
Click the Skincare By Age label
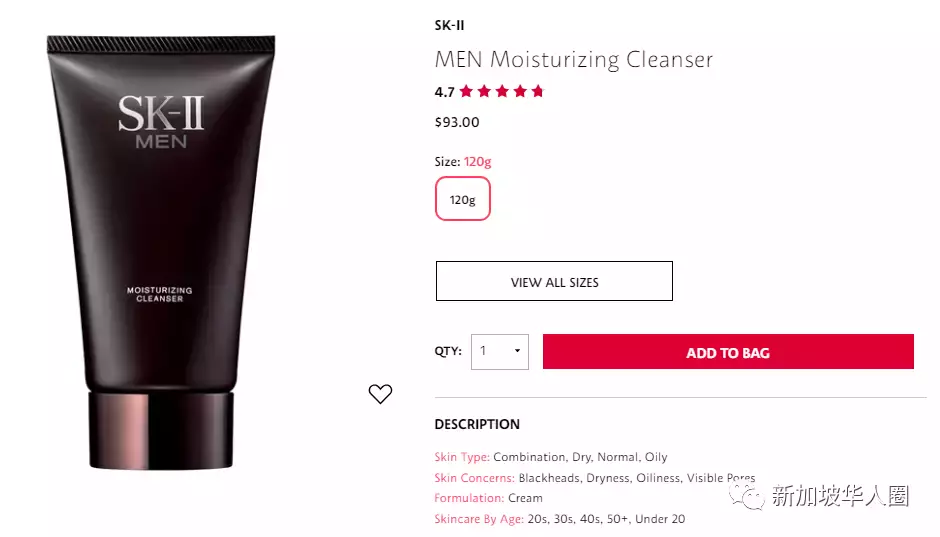[479, 519]
